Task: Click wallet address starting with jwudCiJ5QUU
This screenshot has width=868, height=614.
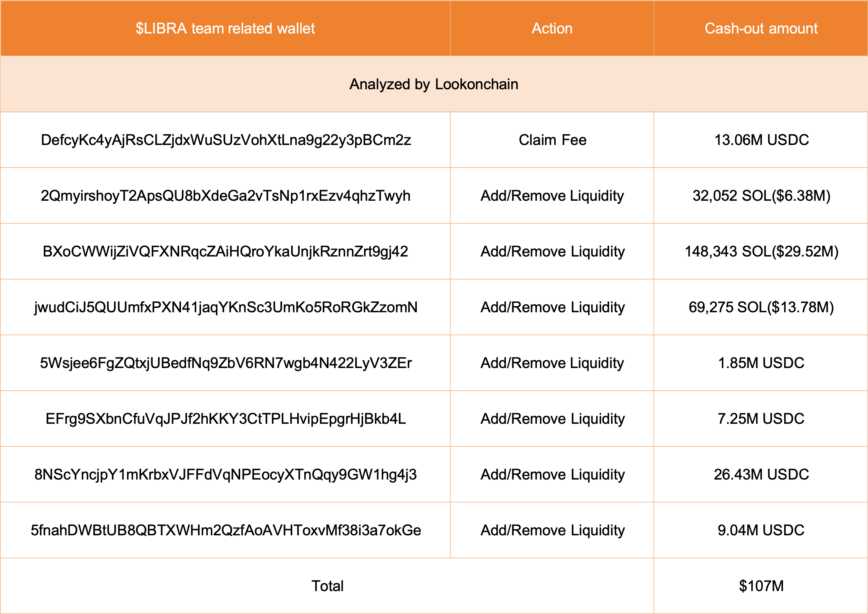Action: [x=225, y=307]
